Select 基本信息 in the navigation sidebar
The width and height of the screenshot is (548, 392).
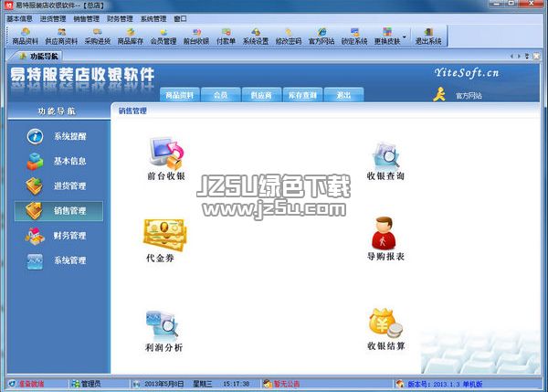tap(58, 161)
